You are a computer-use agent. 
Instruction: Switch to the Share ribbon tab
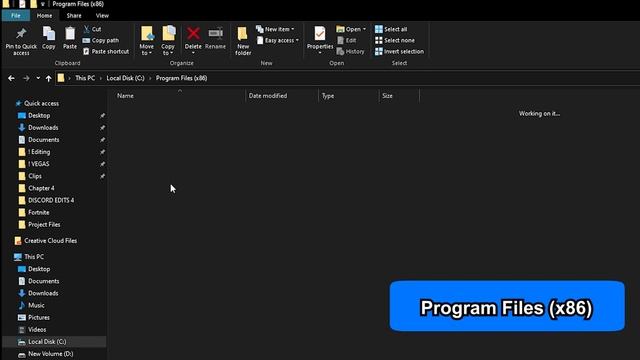pos(74,16)
